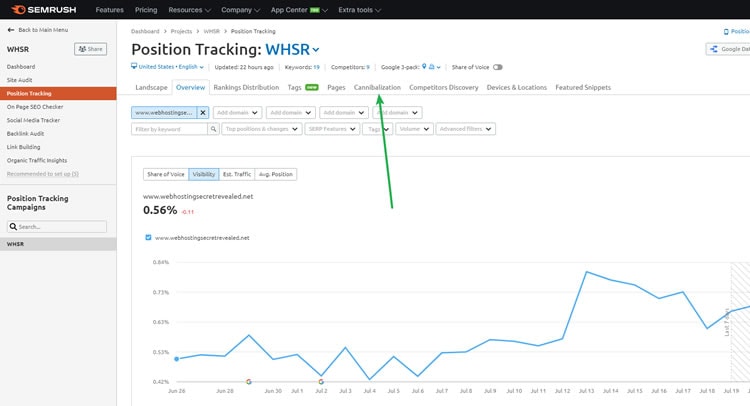Screen dimensions: 750x406
Task: Expand the Company menu
Action: 240,10
